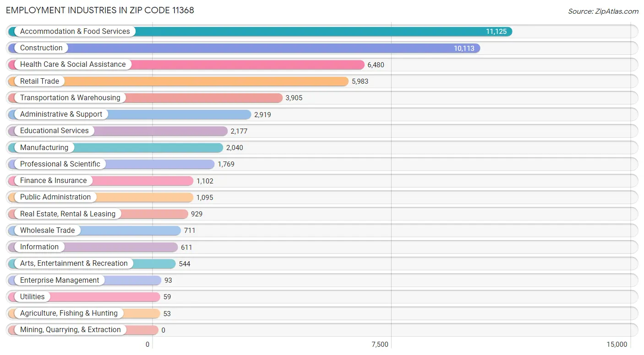Screen dimensions: 644x355
Task: Click the Accommodation & Food Services label
Action: point(75,31)
